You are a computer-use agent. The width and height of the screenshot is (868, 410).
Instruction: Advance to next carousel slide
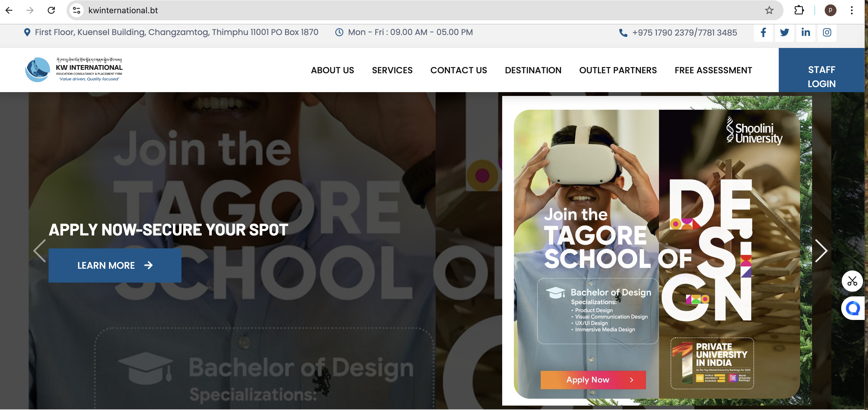pyautogui.click(x=821, y=251)
